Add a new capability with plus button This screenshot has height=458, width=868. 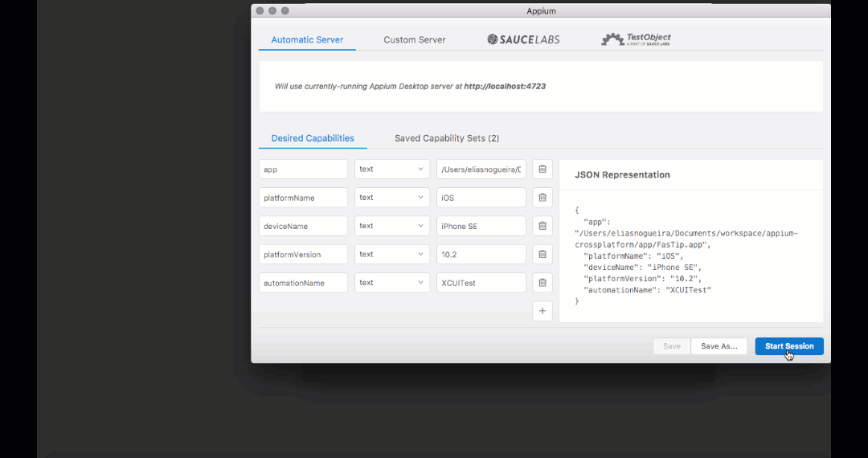(x=542, y=311)
